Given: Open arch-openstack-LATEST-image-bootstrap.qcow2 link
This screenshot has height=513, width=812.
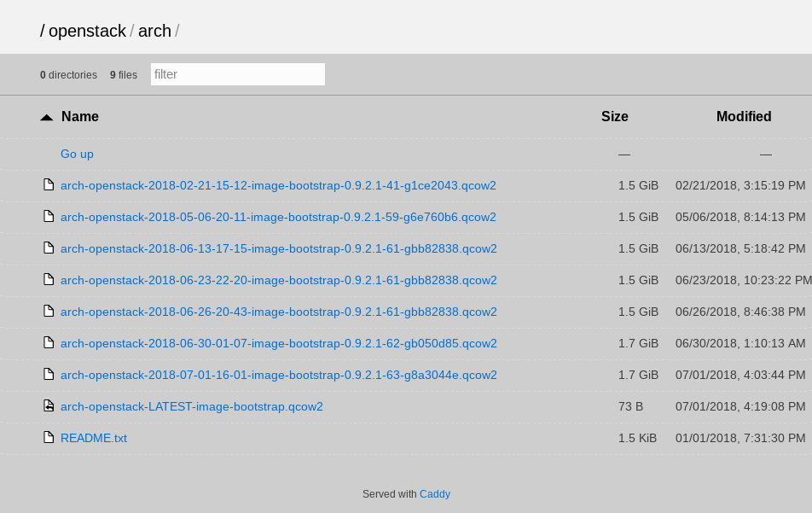Looking at the screenshot, I should click(x=192, y=407).
